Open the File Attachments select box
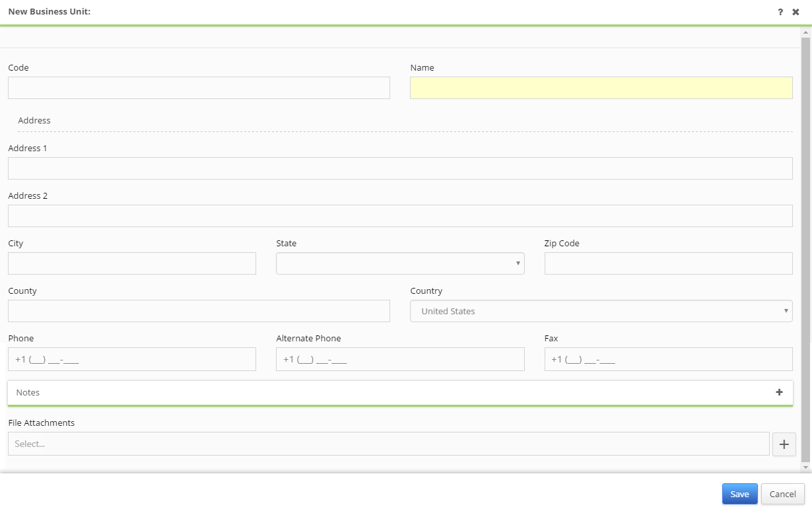Image resolution: width=812 pixels, height=513 pixels. coord(388,444)
